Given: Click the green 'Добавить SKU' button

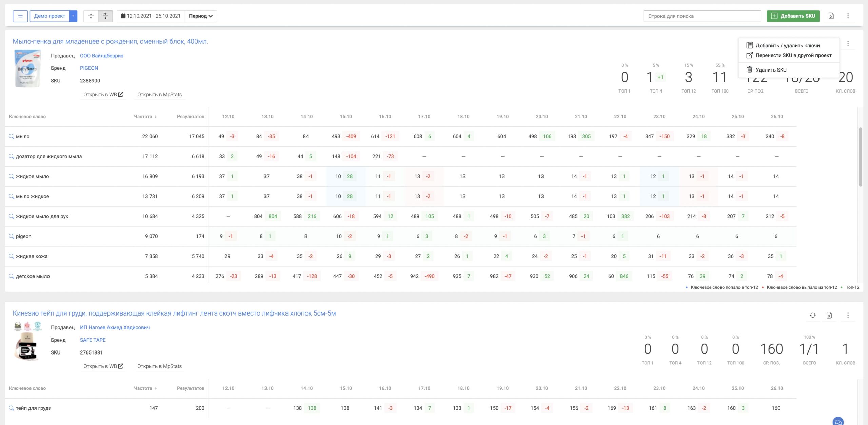Looking at the screenshot, I should click(793, 16).
